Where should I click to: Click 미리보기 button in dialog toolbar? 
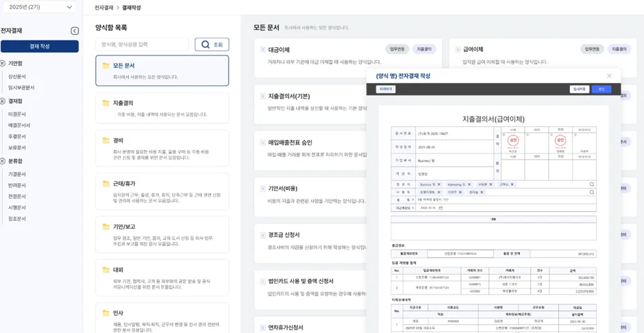coord(386,89)
